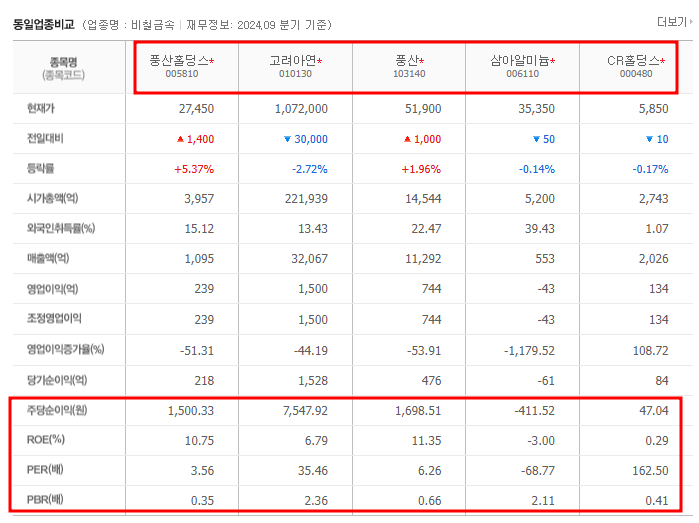Click revenue value 553

(545, 259)
